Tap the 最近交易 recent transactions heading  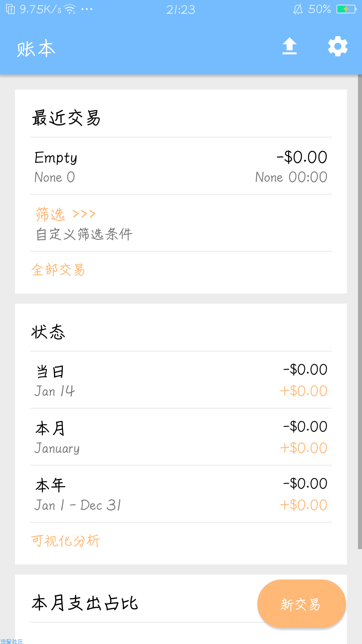click(x=66, y=118)
